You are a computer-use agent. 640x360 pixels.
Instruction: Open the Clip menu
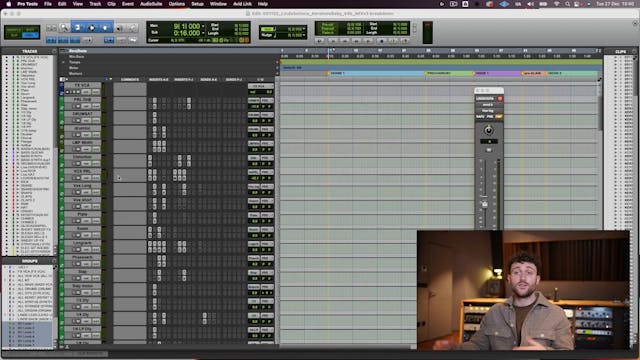coord(111,4)
